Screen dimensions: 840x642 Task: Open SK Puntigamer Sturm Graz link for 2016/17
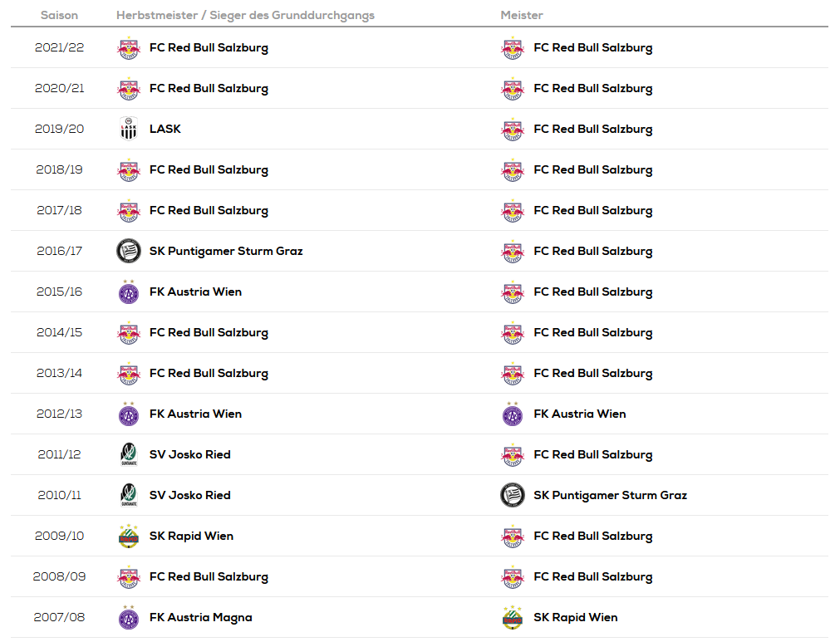point(226,252)
